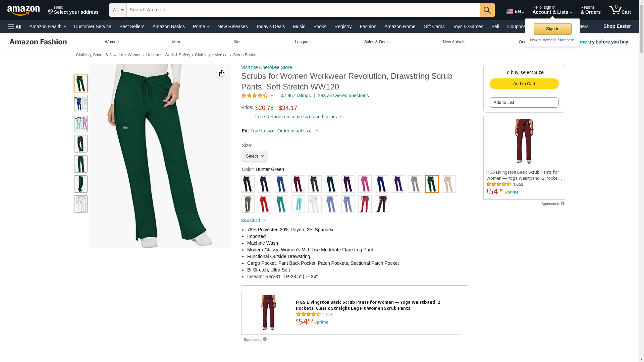
Task: Go to the Women fashion tab
Action: point(112,42)
